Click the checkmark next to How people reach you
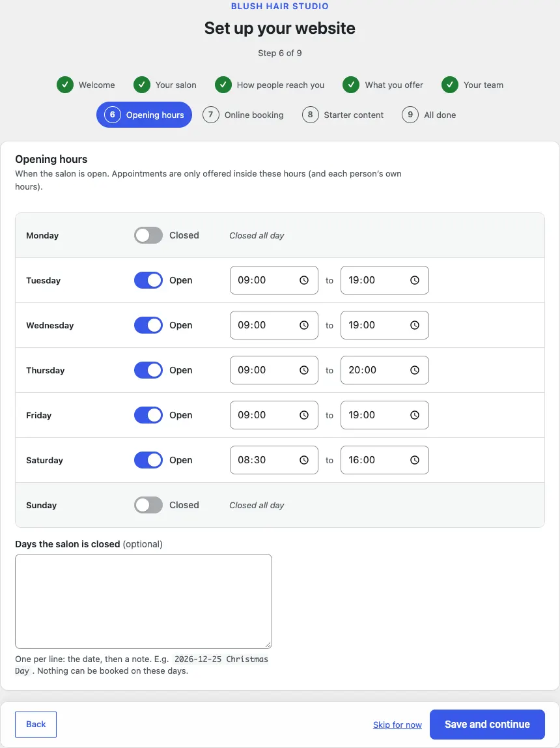This screenshot has width=560, height=748. (x=223, y=85)
